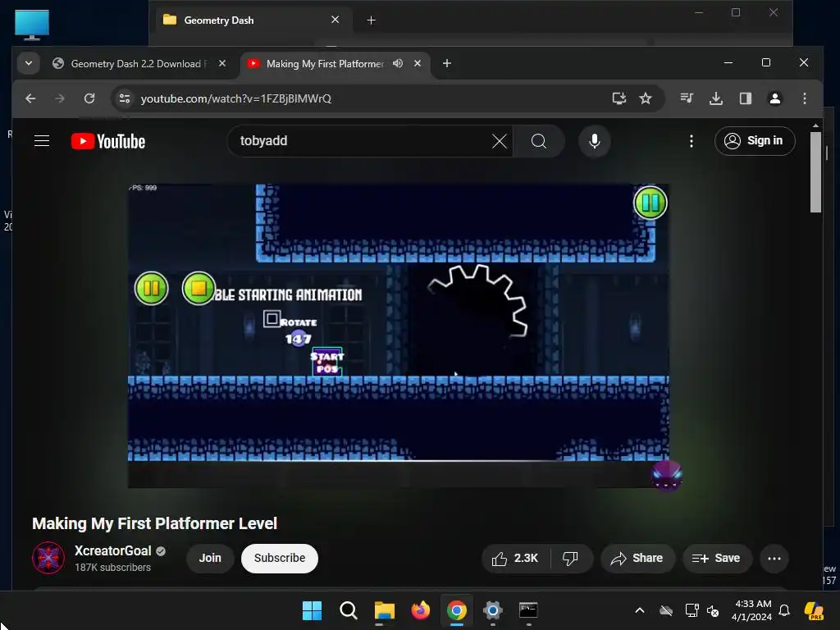Open Chrome three-dot menu

pos(804,98)
